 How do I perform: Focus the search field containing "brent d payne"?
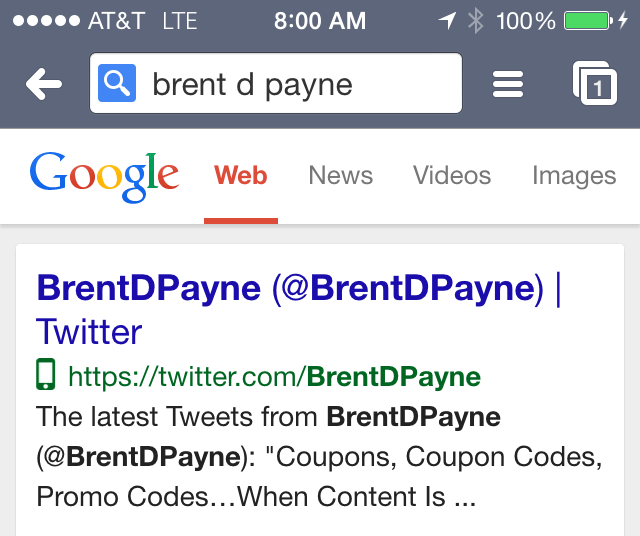tap(300, 85)
